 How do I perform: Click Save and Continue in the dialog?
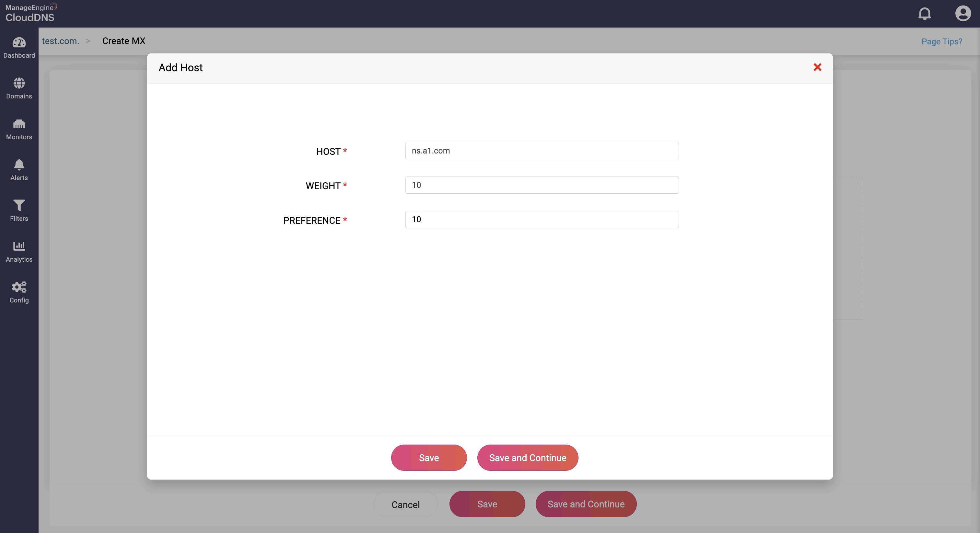(527, 458)
